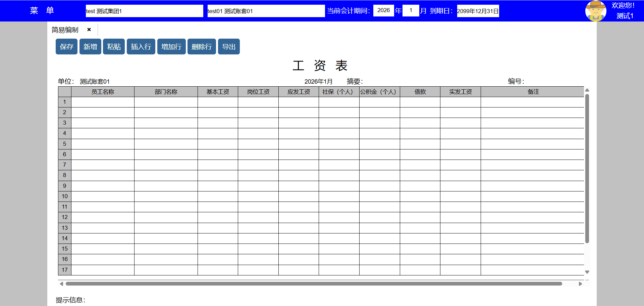Viewport: 644px width, 306px height.
Task: Click the user avatar icon
Action: pos(595,11)
